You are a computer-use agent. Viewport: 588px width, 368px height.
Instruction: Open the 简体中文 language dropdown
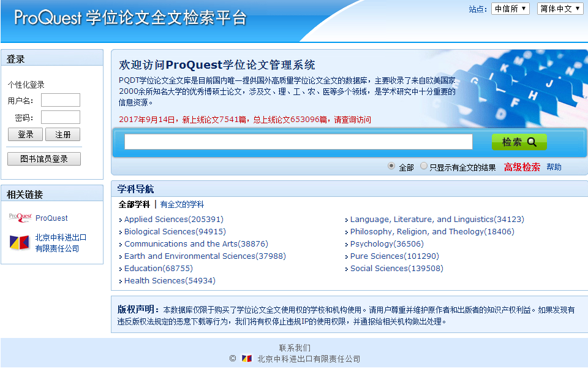[x=560, y=9]
